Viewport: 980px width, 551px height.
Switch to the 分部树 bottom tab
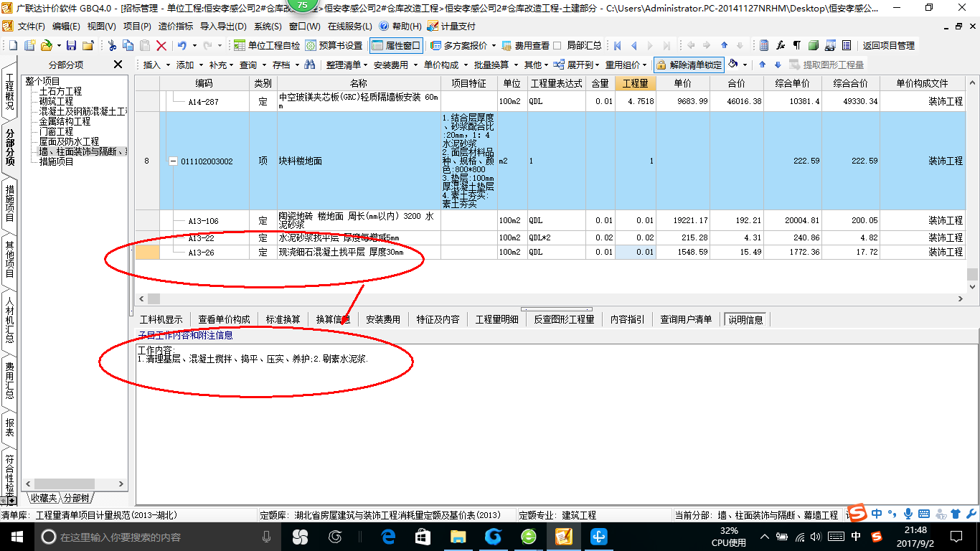pos(76,498)
